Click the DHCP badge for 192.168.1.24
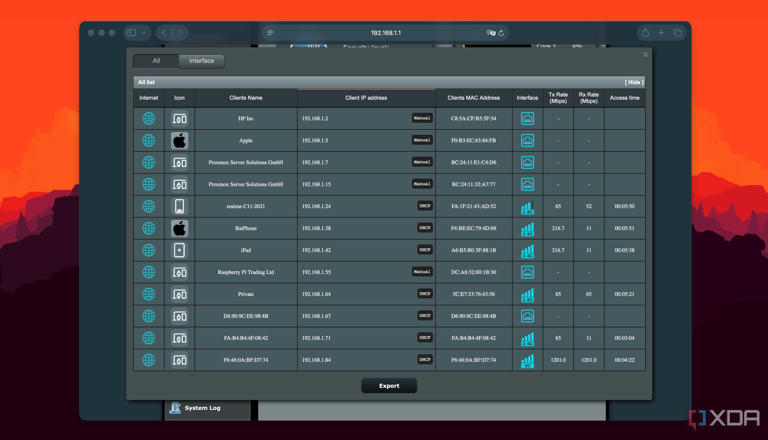 pos(425,206)
